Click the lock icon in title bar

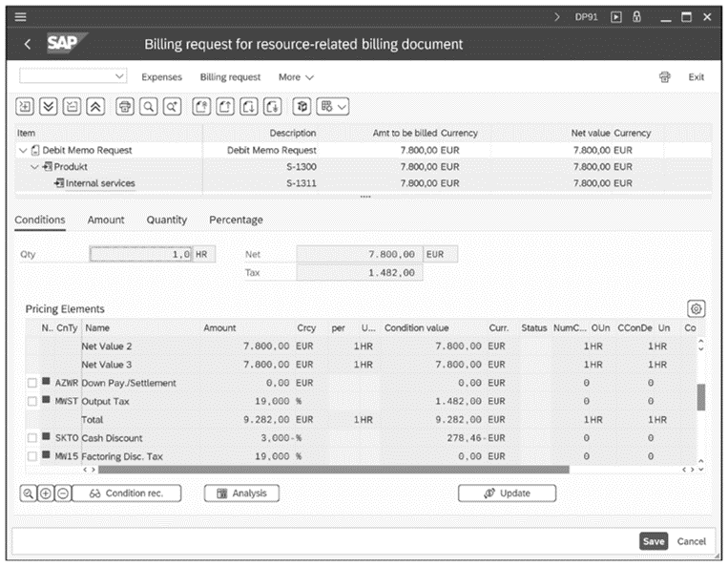[636, 17]
